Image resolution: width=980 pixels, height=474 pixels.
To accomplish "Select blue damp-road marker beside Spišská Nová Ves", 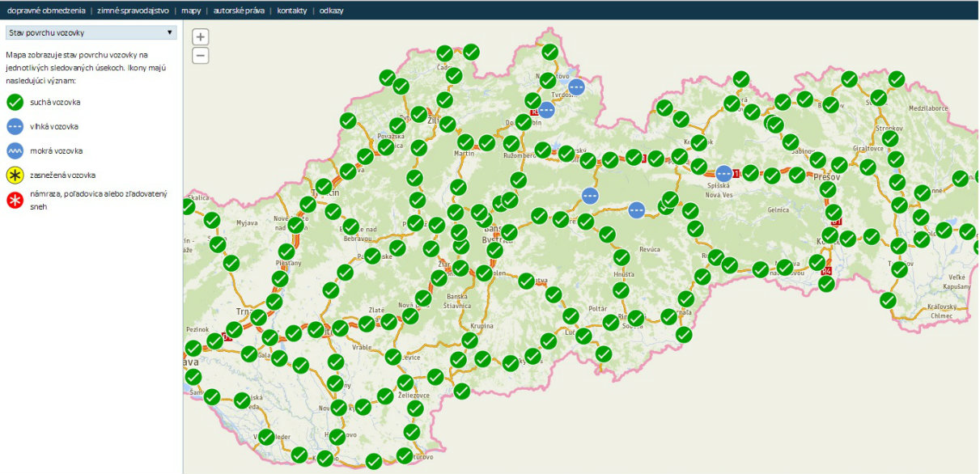I will coord(724,173).
